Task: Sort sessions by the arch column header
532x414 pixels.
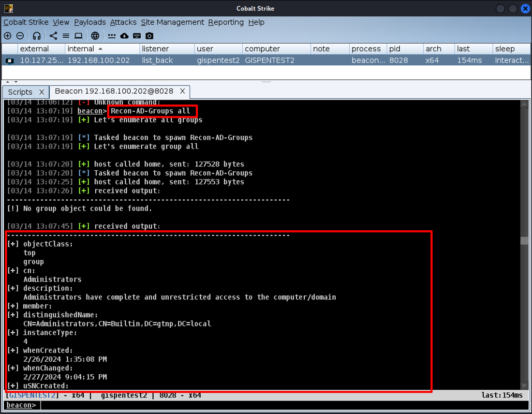Action: 439,49
